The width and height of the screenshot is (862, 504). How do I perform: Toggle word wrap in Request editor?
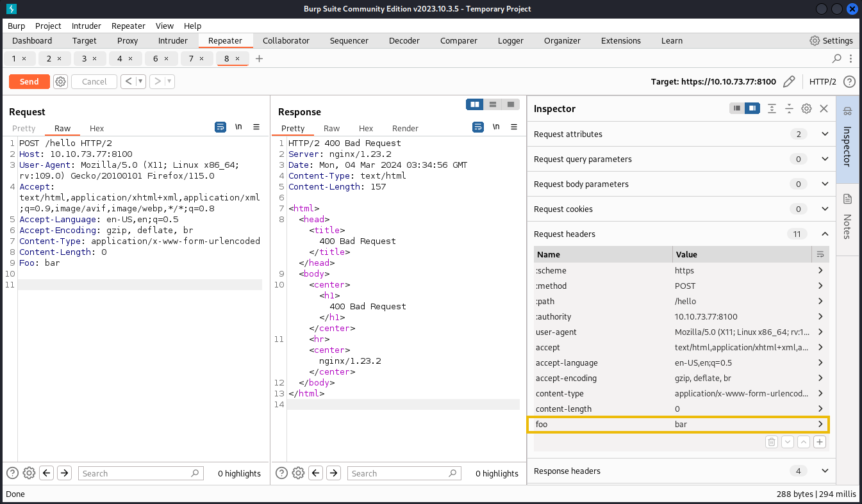point(220,127)
